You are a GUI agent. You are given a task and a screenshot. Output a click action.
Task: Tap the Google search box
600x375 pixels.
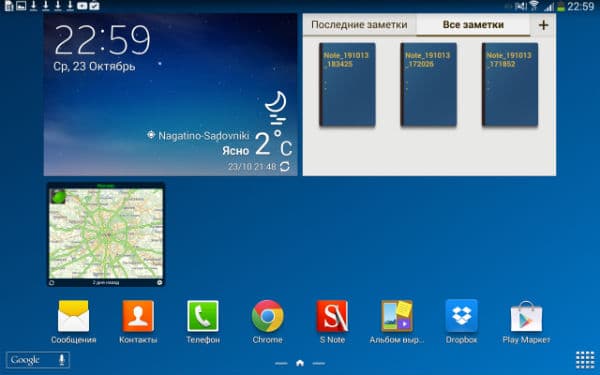(x=38, y=360)
